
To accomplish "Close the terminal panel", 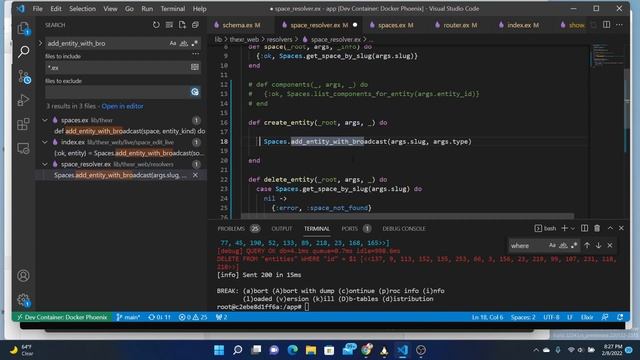I will 621,228.
